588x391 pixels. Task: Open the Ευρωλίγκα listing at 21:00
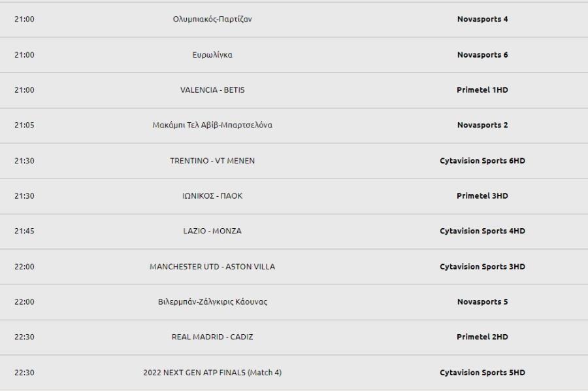(x=212, y=55)
